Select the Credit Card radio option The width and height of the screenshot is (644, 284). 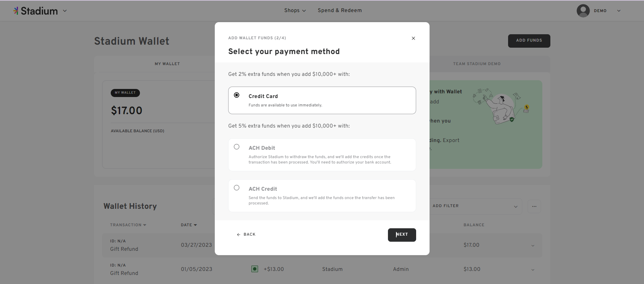[237, 95]
